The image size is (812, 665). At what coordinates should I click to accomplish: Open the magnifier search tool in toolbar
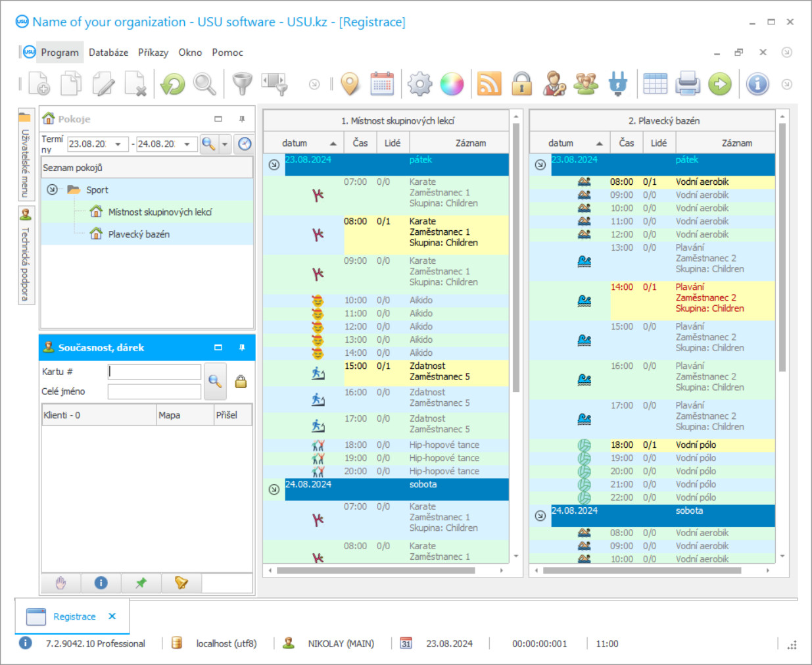point(204,84)
